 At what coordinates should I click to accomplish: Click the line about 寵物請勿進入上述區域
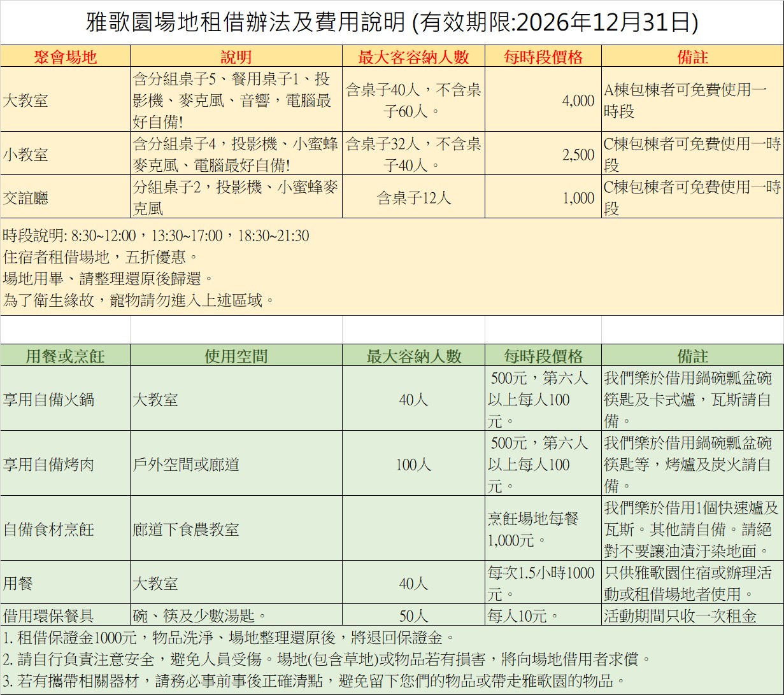coord(139,300)
